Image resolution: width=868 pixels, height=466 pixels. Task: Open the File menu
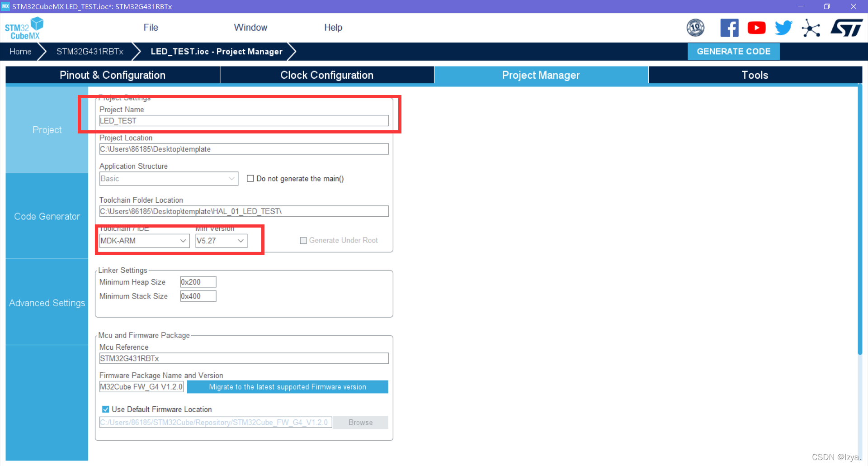[x=151, y=28]
